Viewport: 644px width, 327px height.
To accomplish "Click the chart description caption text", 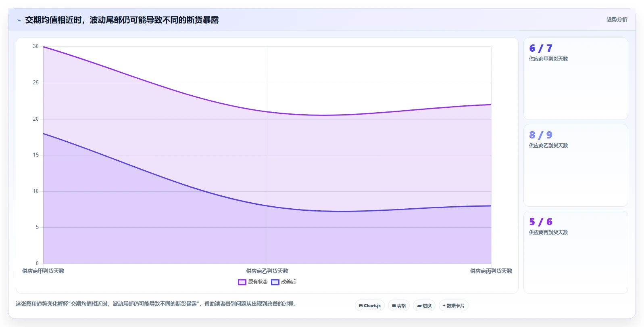I will pyautogui.click(x=157, y=304).
